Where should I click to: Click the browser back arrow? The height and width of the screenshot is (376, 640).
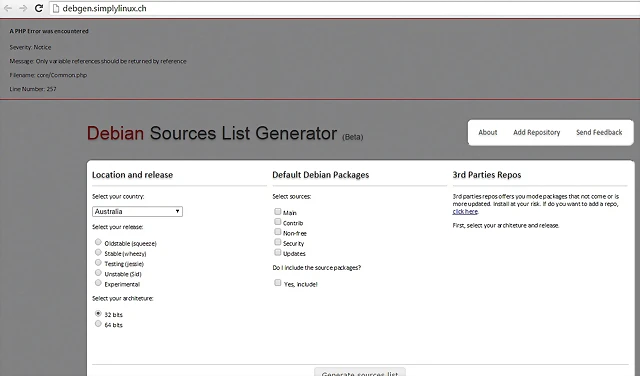[x=8, y=8]
